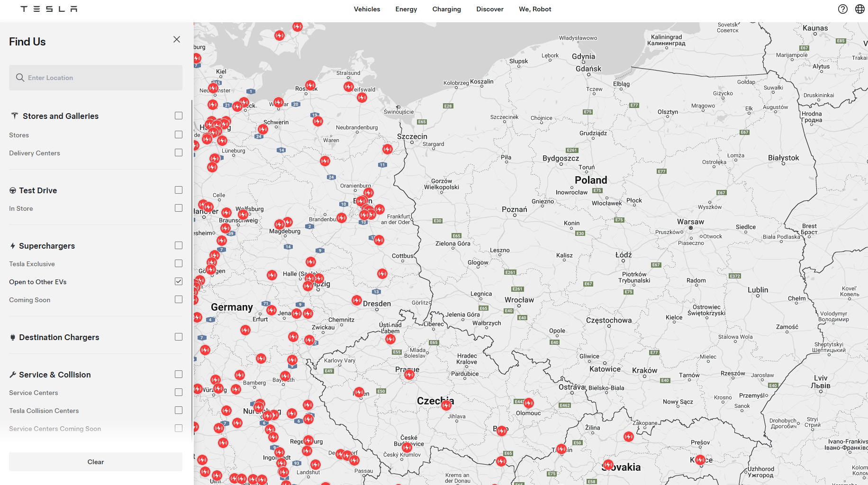Viewport: 868px width, 485px height.
Task: Click the Warsaw city label on map
Action: [x=690, y=222]
